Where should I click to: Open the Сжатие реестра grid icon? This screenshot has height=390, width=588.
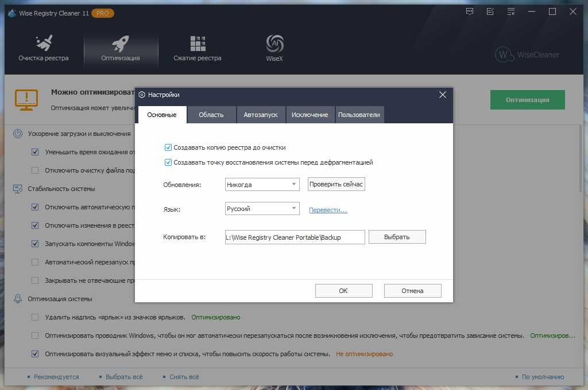[x=198, y=44]
